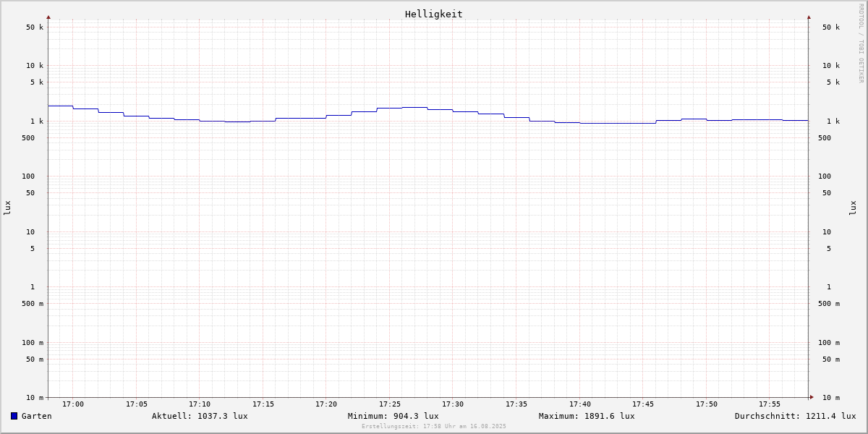Viewport: 868px width, 434px height.
Task: Click the 17:40 time axis label
Action: (x=580, y=404)
